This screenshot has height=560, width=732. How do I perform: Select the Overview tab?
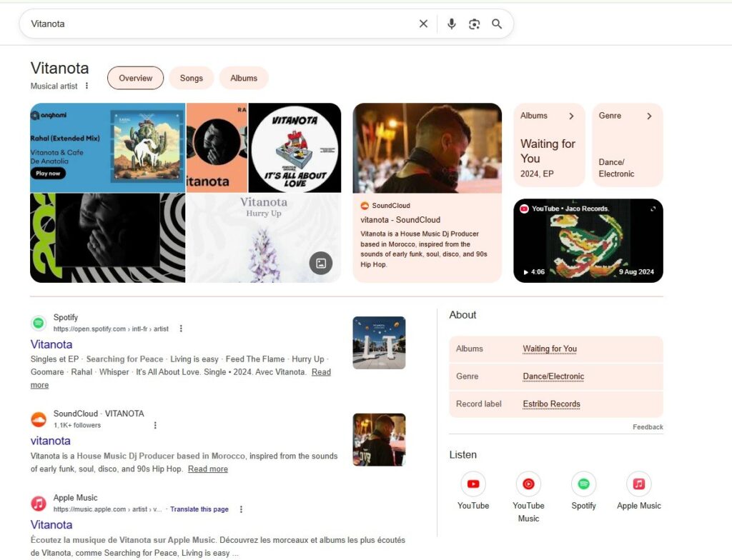[x=135, y=78]
